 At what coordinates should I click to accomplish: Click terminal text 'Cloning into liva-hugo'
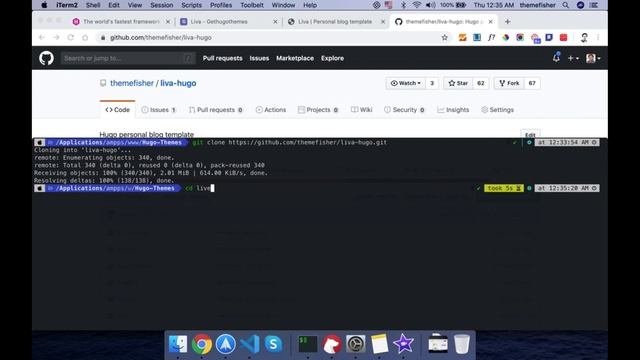coord(82,150)
